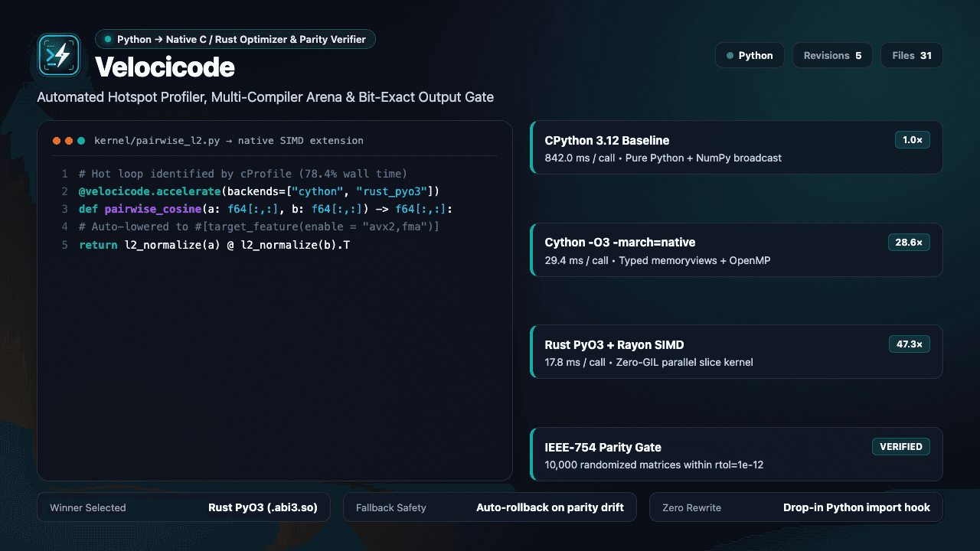Click the Winner Selected footer tile

coord(184,507)
